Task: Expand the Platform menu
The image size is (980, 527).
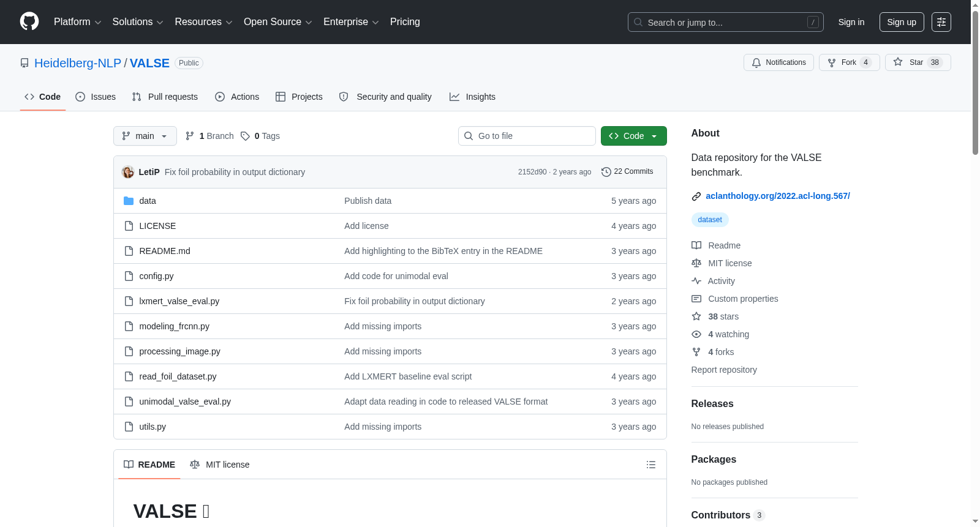Action: [x=77, y=22]
